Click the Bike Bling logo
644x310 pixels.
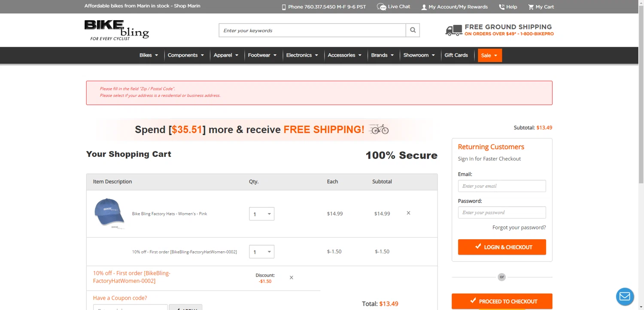point(116,30)
